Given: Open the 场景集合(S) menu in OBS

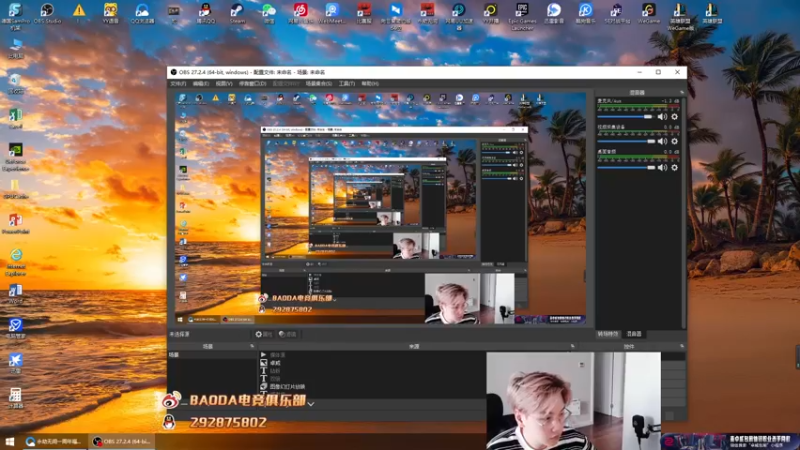Looking at the screenshot, I should [x=319, y=84].
